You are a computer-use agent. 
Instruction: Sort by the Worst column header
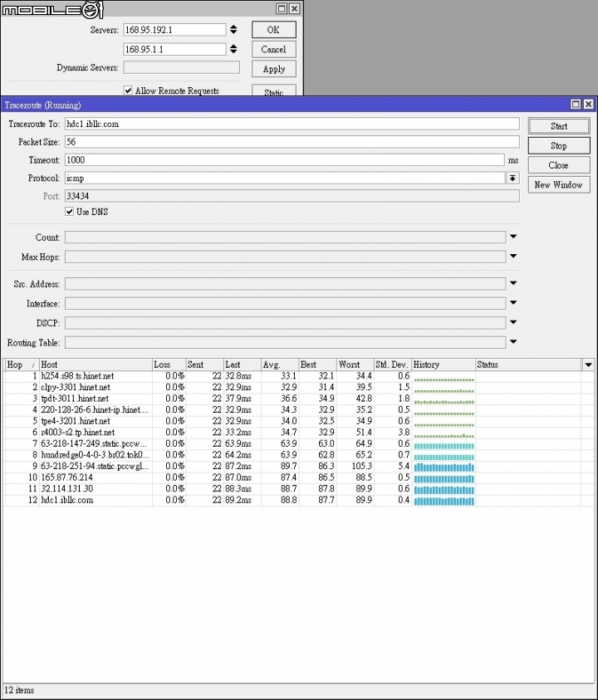355,365
